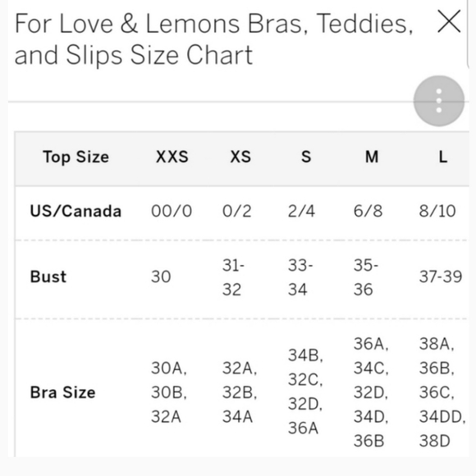This screenshot has width=476, height=476.
Task: Click the 33-34 bust measurement cell
Action: [300, 277]
